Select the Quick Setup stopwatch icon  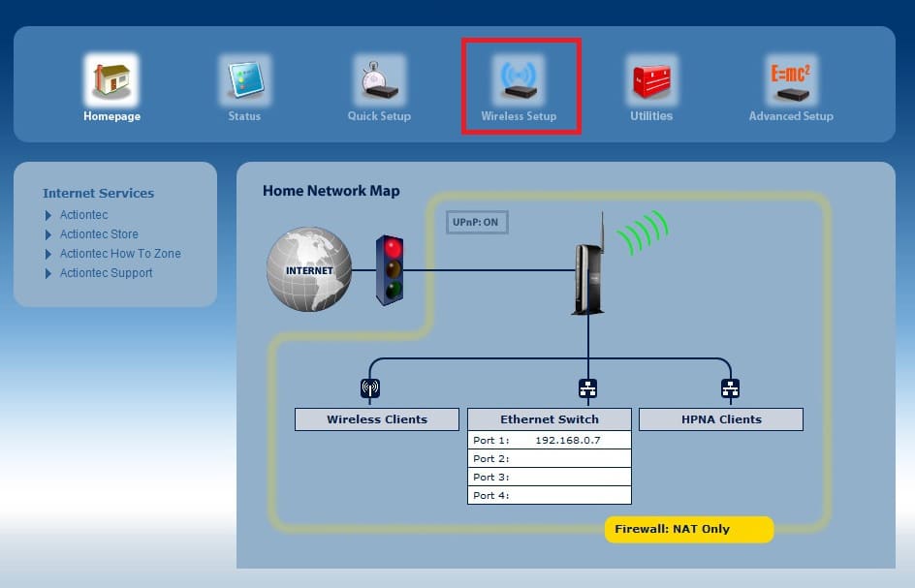pos(379,80)
